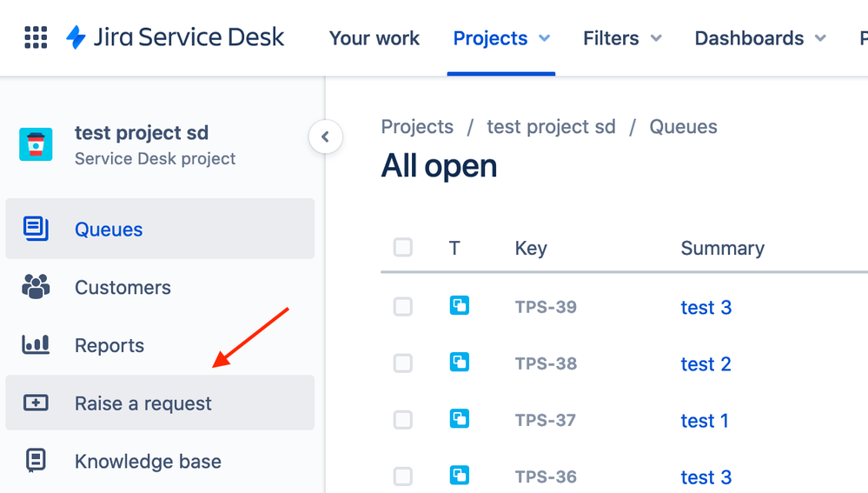Check the box for row TPS-39
This screenshot has width=868, height=493.
click(x=403, y=306)
